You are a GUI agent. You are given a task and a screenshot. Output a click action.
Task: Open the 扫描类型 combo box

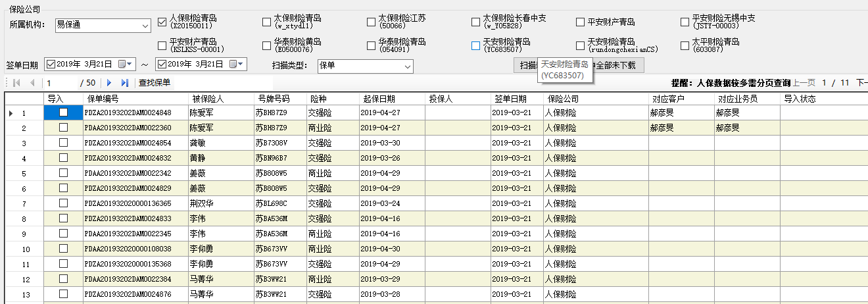click(408, 66)
